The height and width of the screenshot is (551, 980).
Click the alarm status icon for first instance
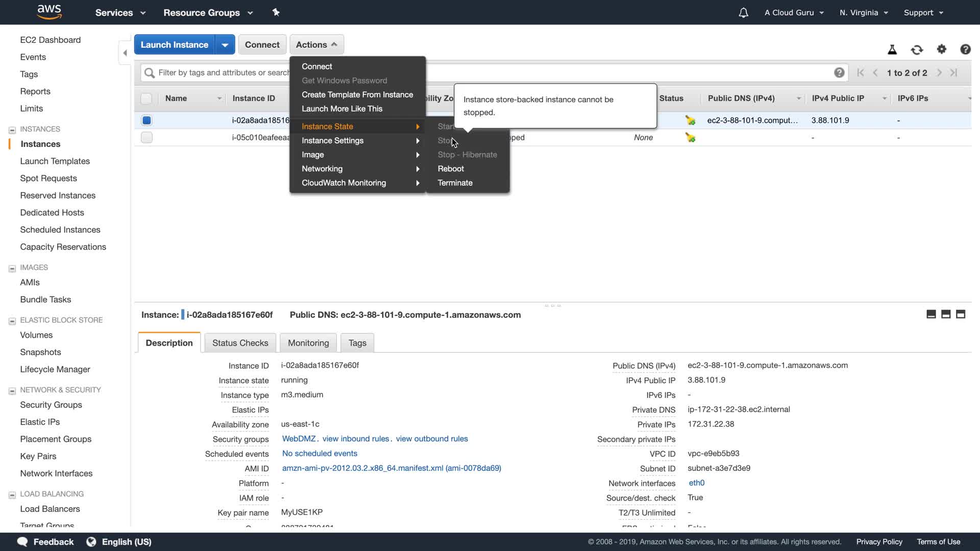click(x=690, y=120)
